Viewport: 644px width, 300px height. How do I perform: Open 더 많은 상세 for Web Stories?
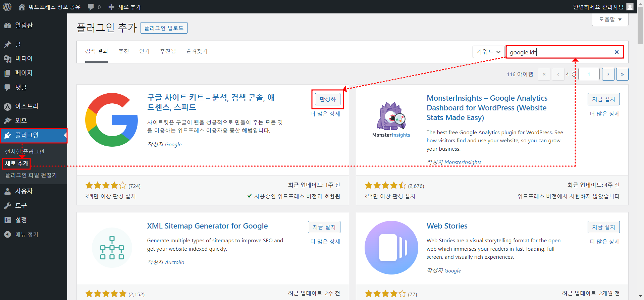coord(605,242)
